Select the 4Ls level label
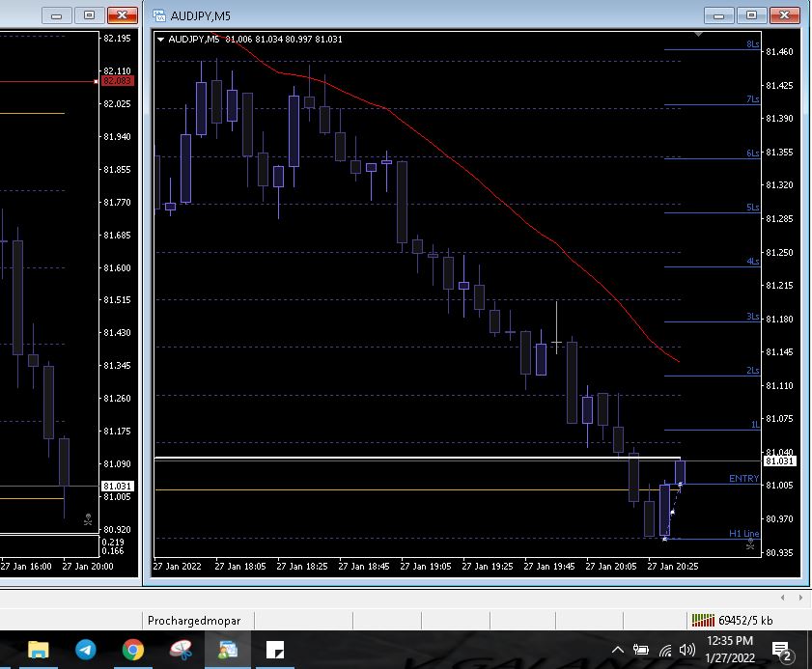Viewport: 812px width, 669px height. pyautogui.click(x=753, y=262)
